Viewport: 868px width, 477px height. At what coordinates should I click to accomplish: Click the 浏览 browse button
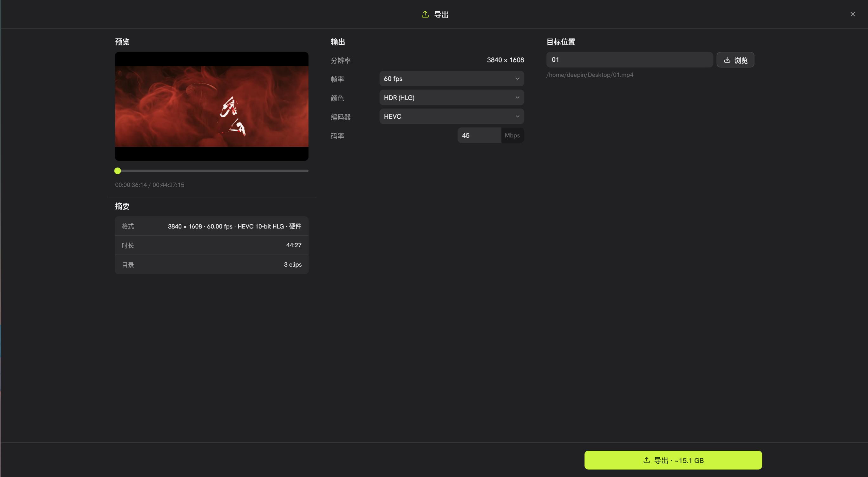click(735, 60)
